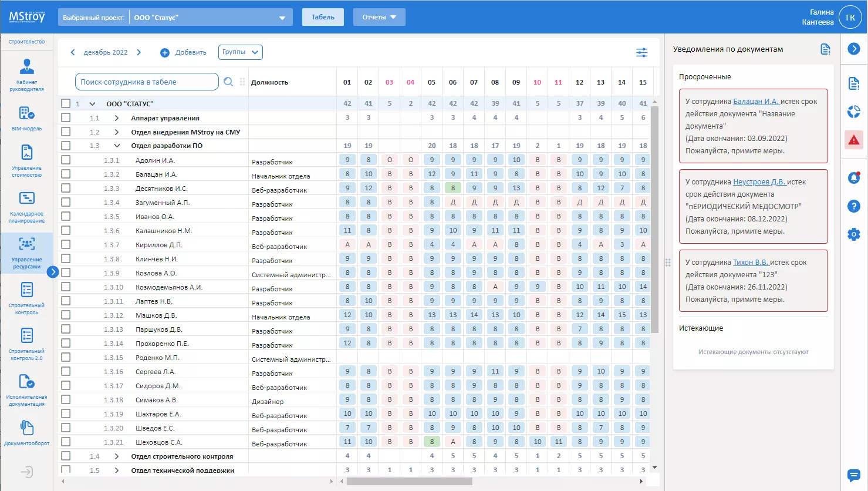Switch to the Табель tab

click(x=323, y=17)
